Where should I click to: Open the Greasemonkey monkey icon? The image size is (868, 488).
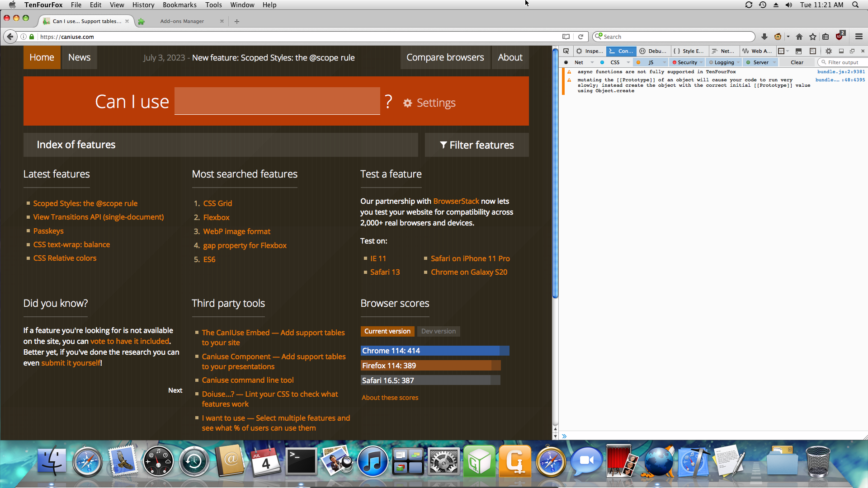(x=778, y=37)
